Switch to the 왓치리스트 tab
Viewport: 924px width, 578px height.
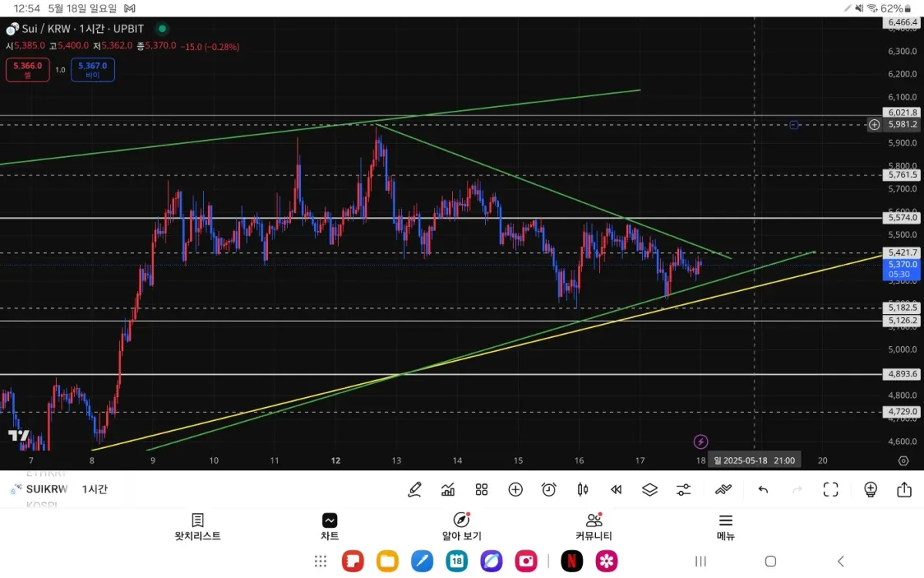[197, 528]
